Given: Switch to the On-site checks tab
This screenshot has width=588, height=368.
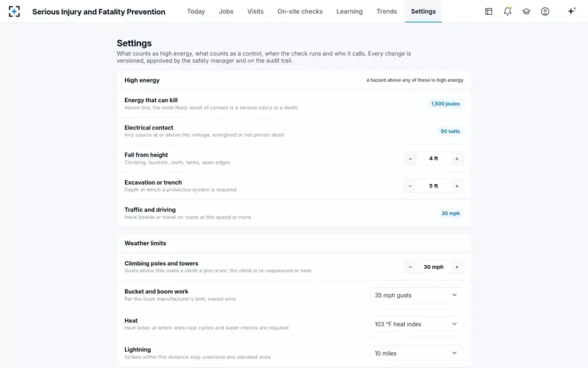Looking at the screenshot, I should (x=300, y=11).
